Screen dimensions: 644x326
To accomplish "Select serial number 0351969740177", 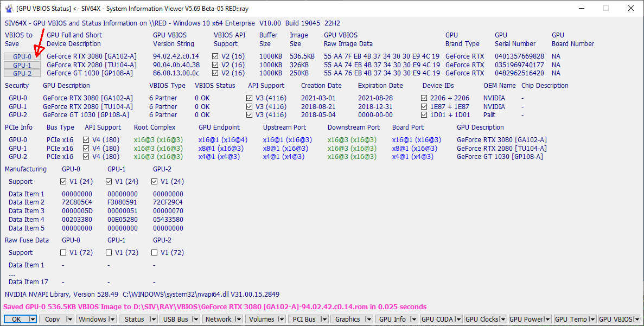I will click(x=520, y=65).
